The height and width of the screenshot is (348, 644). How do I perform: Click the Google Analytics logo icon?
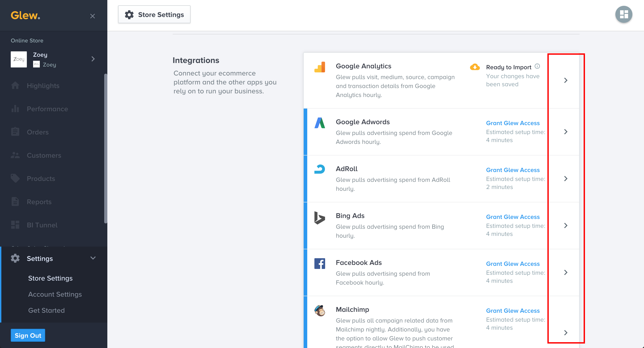320,67
